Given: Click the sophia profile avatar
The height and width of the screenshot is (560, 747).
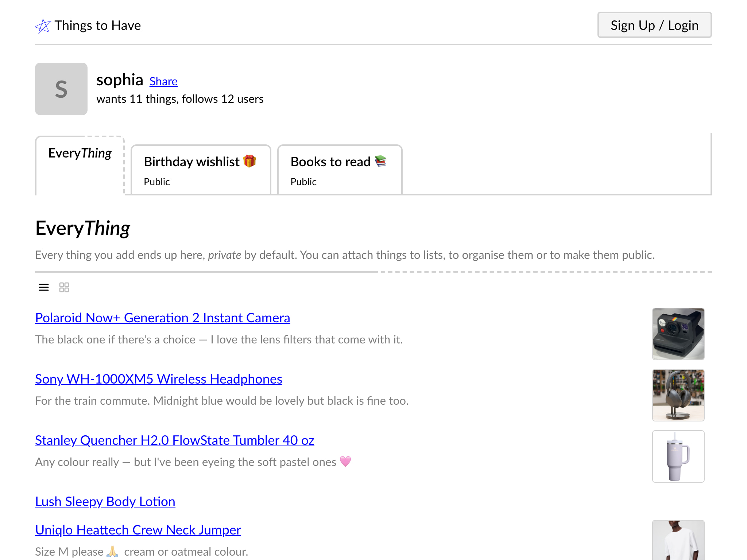Looking at the screenshot, I should point(61,89).
